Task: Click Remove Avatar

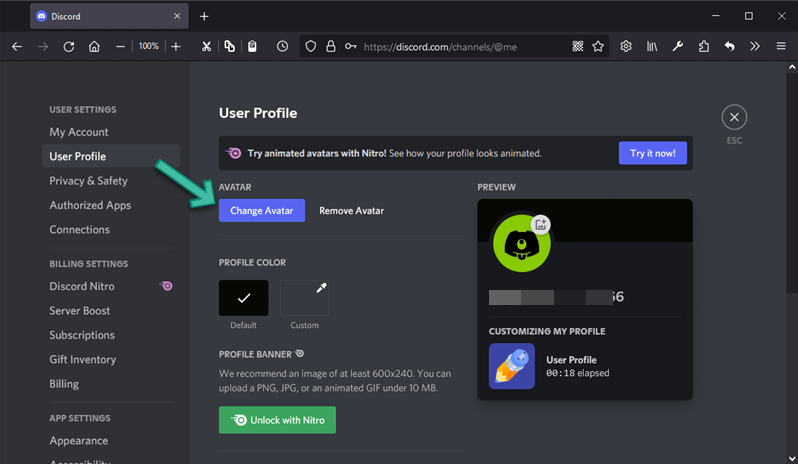Action: click(x=351, y=210)
